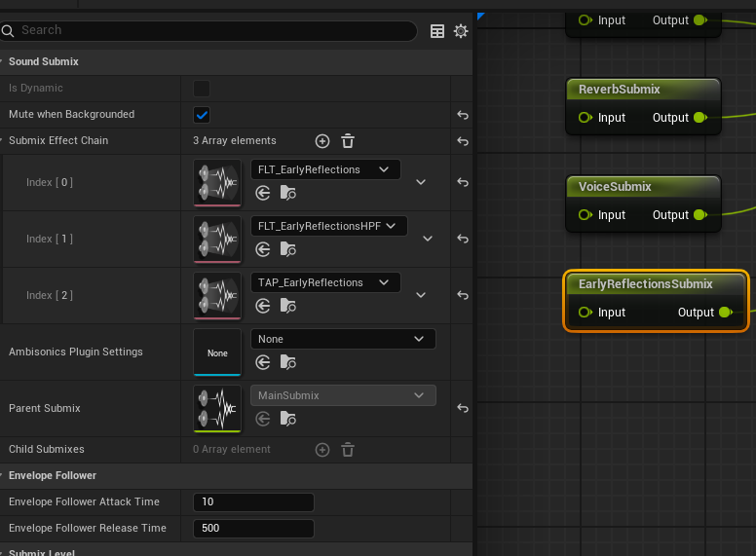This screenshot has width=756, height=556.
Task: Open the TAP_EarlyReflections asset dropdown
Action: pos(325,282)
